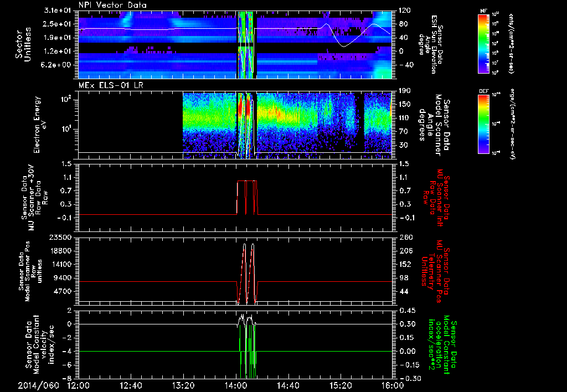567x392 pixels.
Task: Click the 23500 scanner position tick value
Action: pos(60,237)
